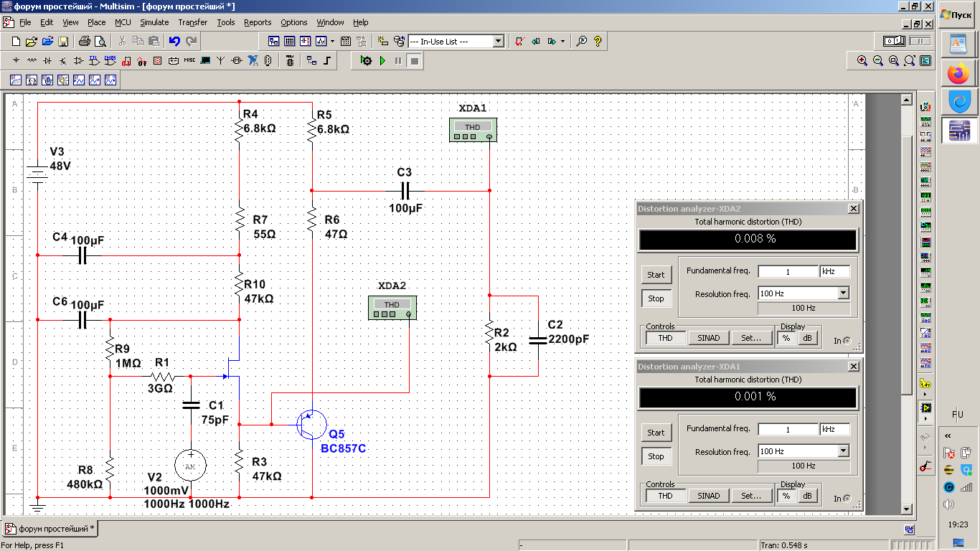Run the simulation with green play
Screen dimensions: 980x551
point(382,60)
